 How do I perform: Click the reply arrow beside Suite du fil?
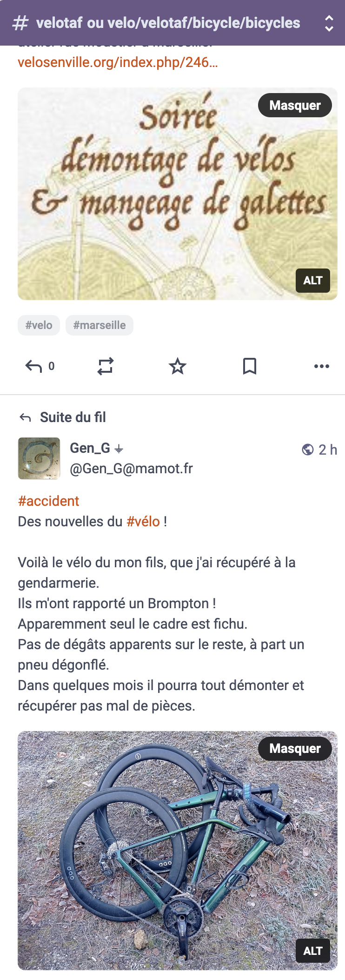[x=26, y=418]
